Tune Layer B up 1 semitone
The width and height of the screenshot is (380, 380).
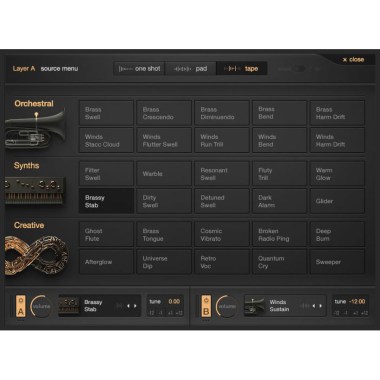356,313
